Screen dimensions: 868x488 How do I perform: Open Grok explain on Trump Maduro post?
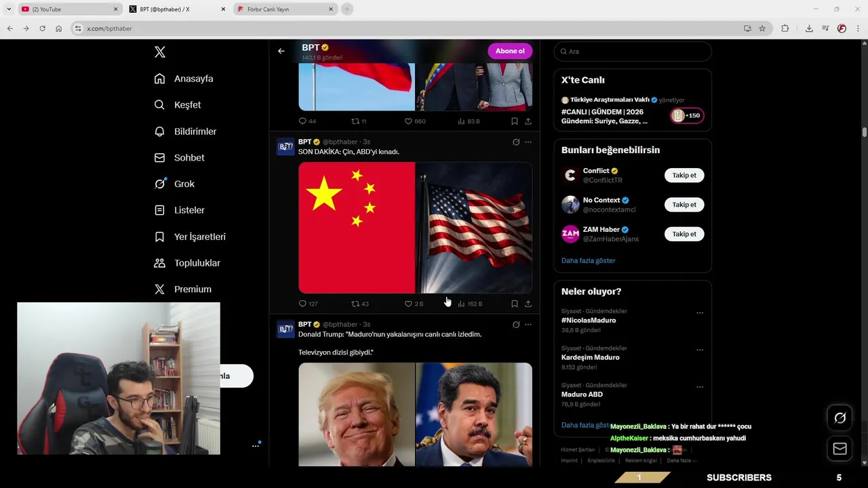click(x=515, y=325)
